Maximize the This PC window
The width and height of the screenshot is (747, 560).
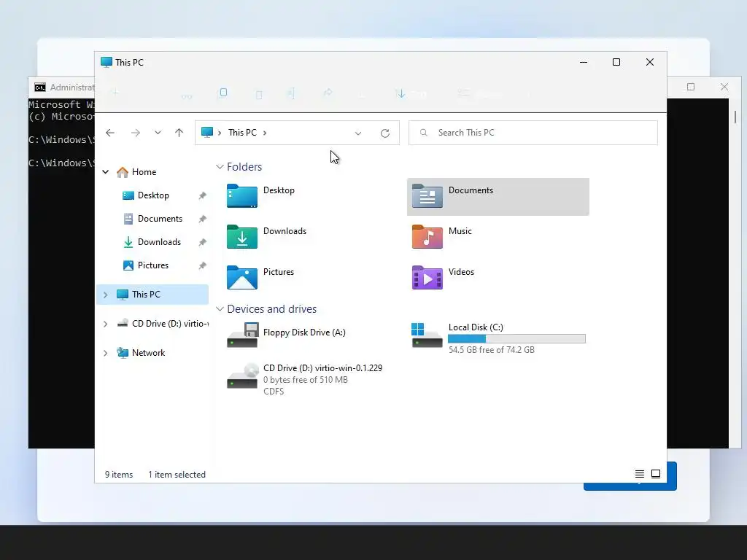click(616, 63)
